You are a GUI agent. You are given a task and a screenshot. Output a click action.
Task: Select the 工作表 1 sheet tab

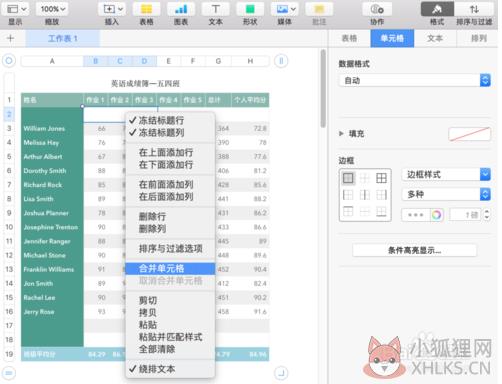[63, 39]
